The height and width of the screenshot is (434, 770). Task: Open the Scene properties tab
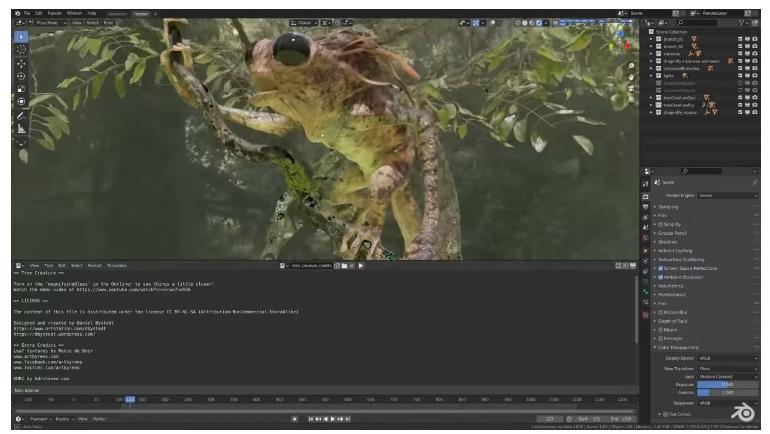646,228
